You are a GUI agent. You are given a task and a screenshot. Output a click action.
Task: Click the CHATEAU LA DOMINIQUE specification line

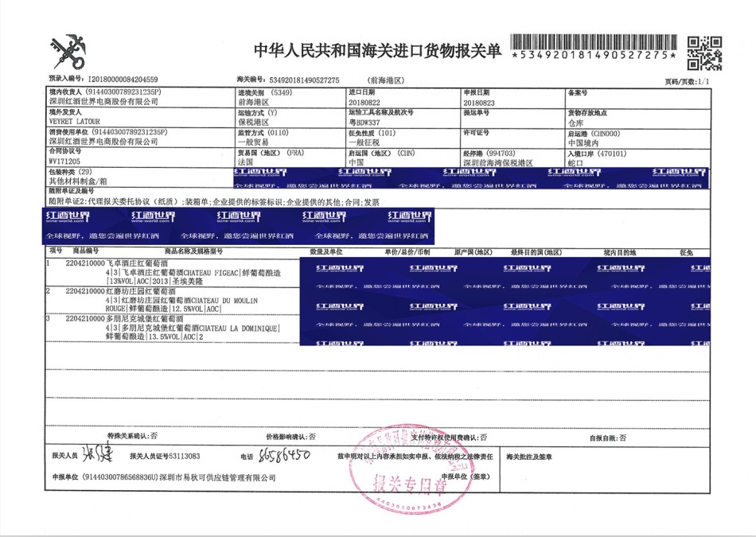click(x=193, y=329)
